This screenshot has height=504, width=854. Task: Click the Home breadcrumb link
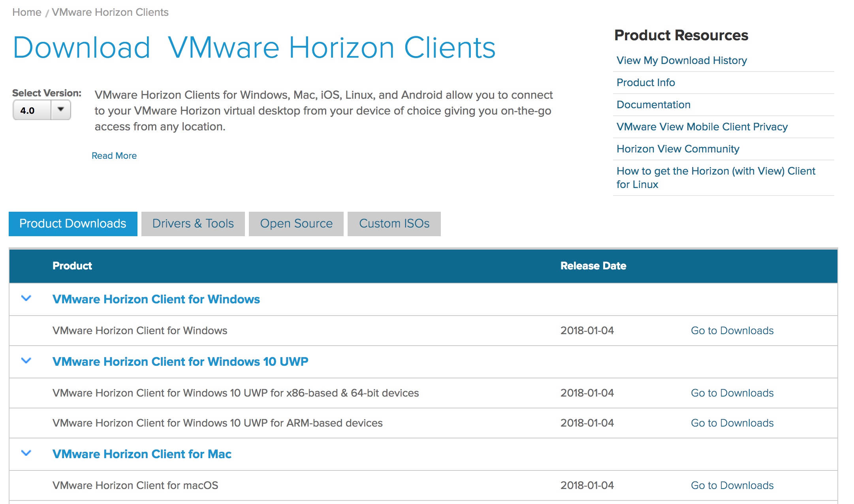point(26,12)
